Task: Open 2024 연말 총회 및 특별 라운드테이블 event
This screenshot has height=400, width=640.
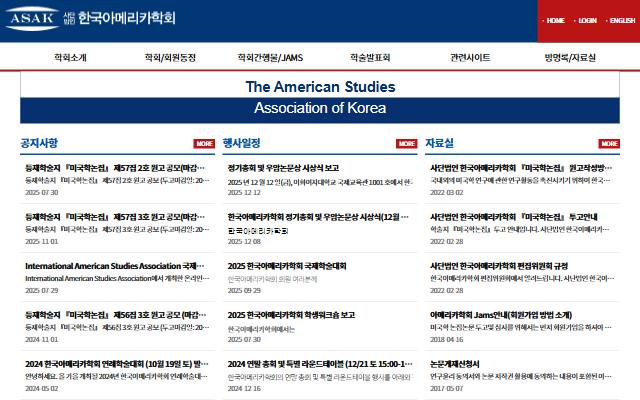Action: click(320, 364)
